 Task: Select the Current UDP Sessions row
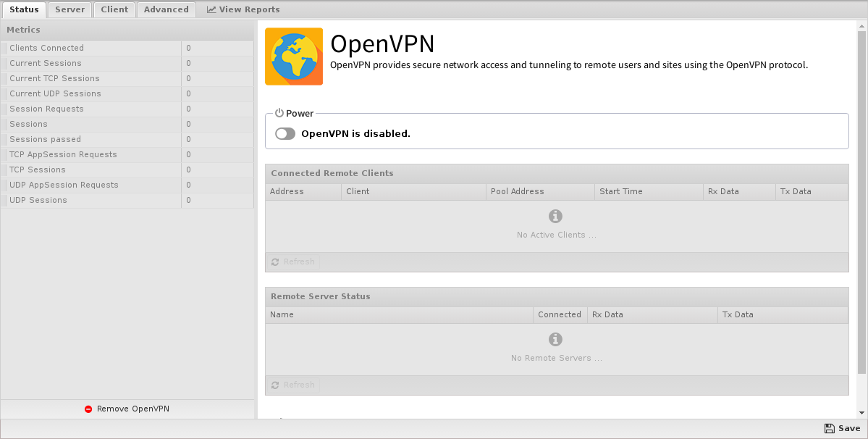click(127, 94)
